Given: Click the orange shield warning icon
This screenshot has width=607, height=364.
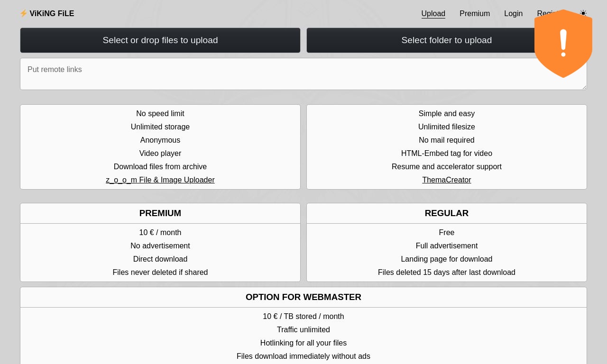Looking at the screenshot, I should 563,44.
